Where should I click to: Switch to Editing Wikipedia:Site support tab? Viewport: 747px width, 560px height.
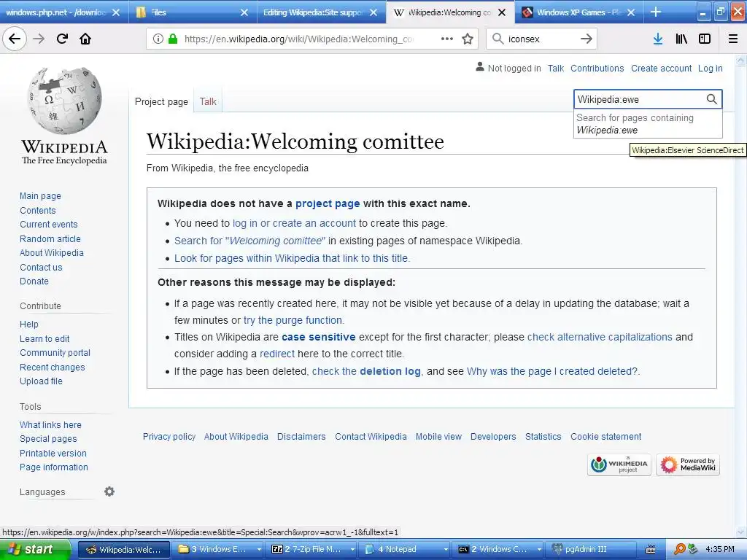[x=312, y=12]
